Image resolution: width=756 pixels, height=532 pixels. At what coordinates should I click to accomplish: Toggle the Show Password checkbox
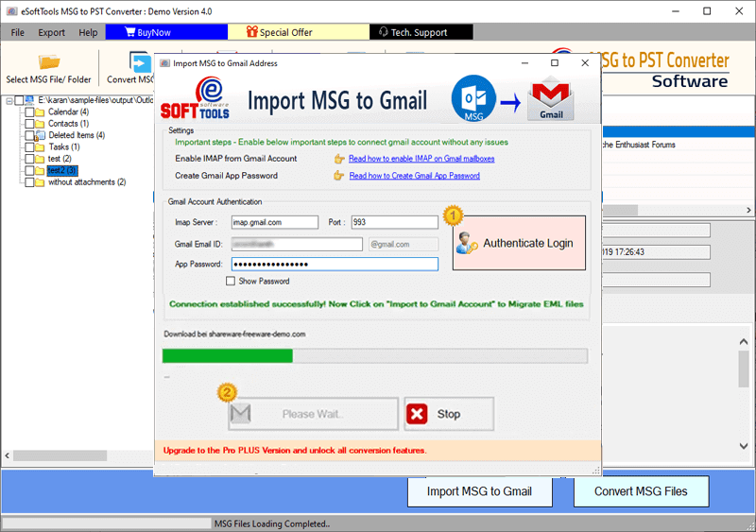[x=231, y=282]
